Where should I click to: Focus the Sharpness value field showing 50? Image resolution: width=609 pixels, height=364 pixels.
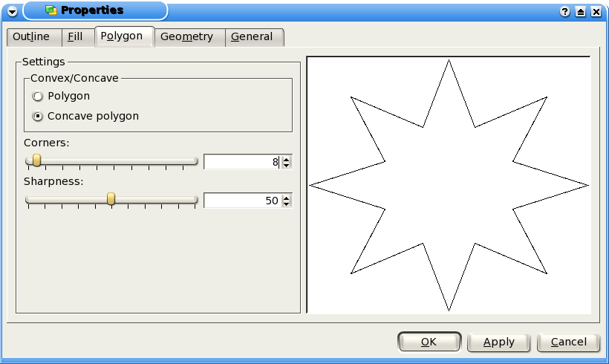point(241,201)
